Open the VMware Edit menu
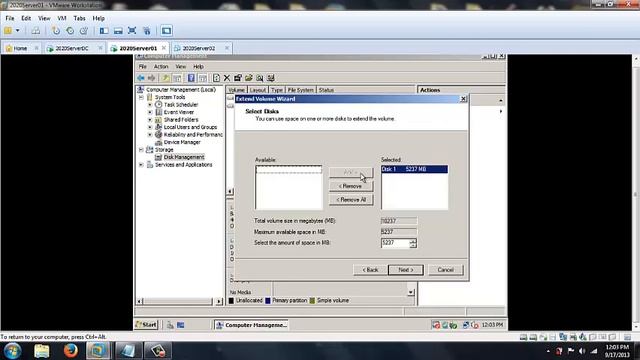This screenshot has width=640, height=360. click(26, 18)
